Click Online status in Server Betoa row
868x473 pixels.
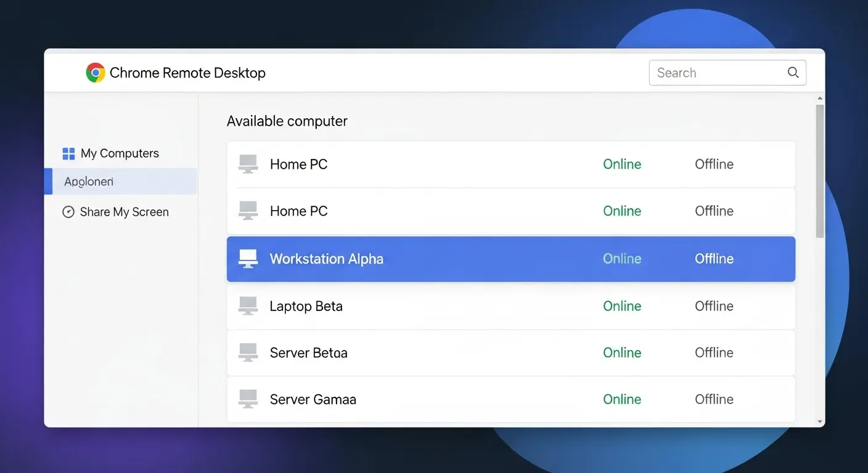pos(622,353)
